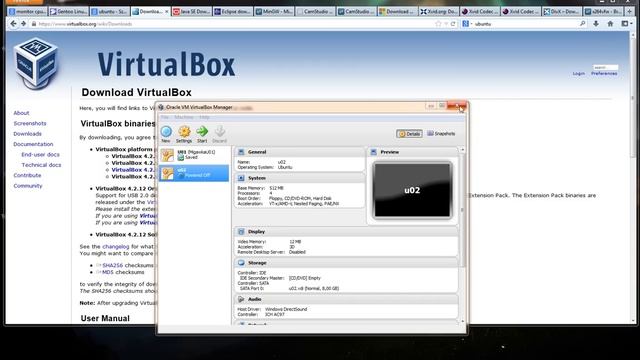Go forward with the browser forward arrow
Viewport: 640px width, 360px height.
pos(23,24)
